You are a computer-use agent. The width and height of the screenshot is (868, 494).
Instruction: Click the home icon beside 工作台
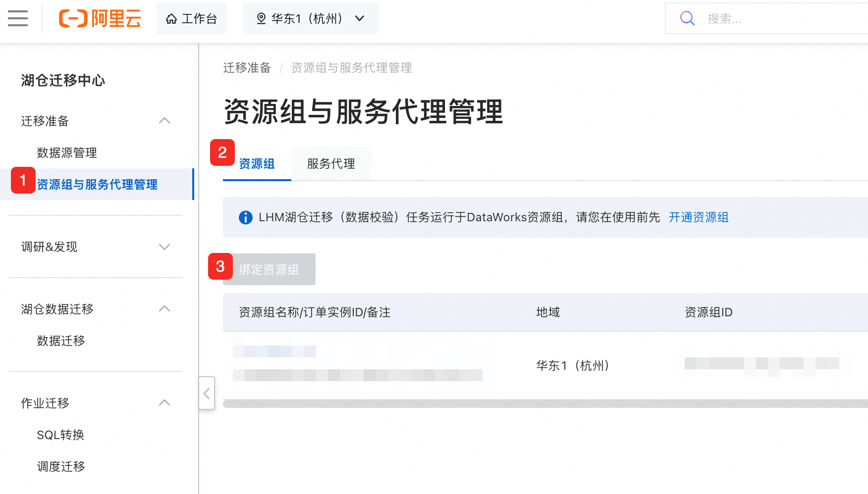(171, 19)
